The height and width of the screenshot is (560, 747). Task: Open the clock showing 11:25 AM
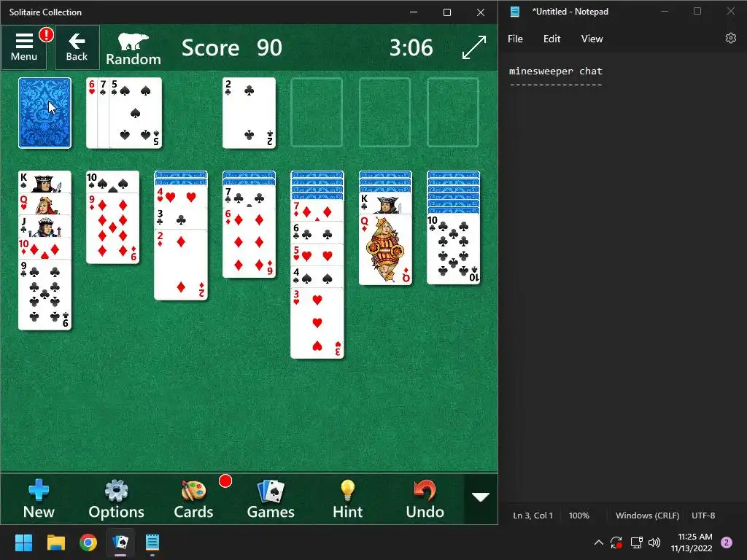692,542
